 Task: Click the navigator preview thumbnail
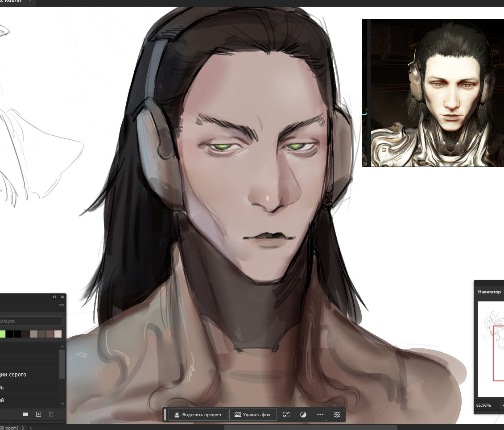pos(491,349)
